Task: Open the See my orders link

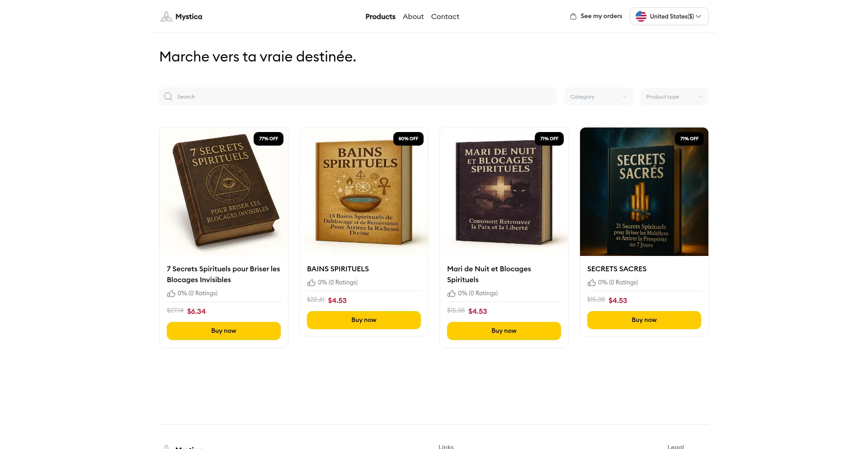Action: (601, 16)
